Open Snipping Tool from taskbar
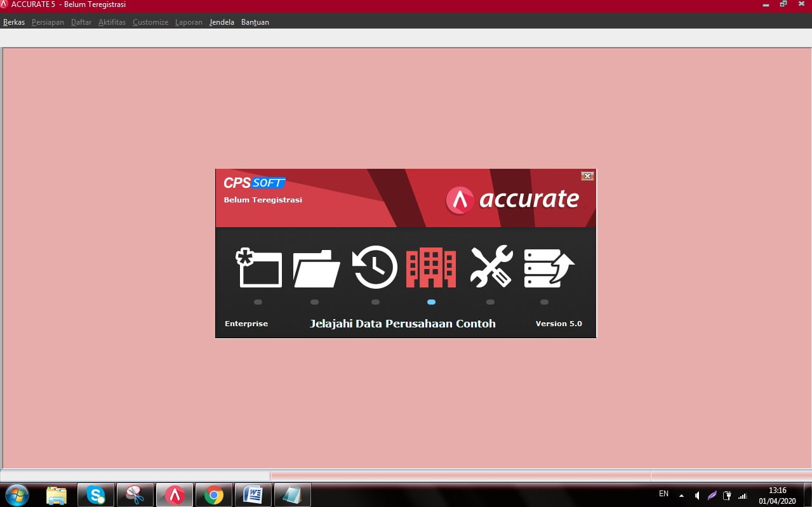Image resolution: width=812 pixels, height=507 pixels. (135, 495)
